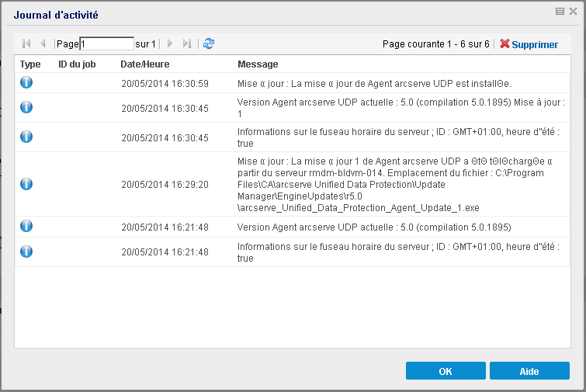Go to the next log page
The width and height of the screenshot is (586, 392).
pyautogui.click(x=170, y=44)
